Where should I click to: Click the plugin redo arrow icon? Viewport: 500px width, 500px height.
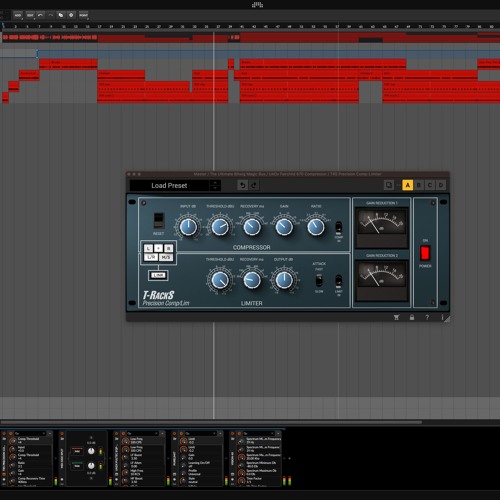point(254,185)
